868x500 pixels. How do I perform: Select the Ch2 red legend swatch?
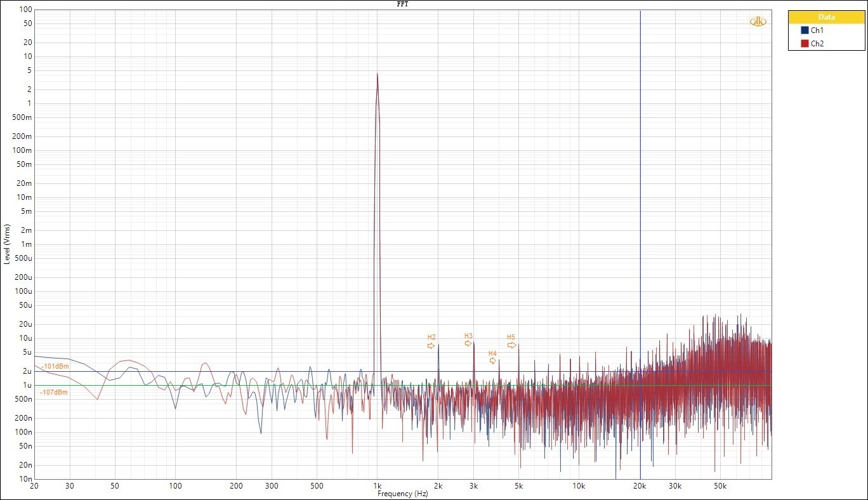point(805,44)
